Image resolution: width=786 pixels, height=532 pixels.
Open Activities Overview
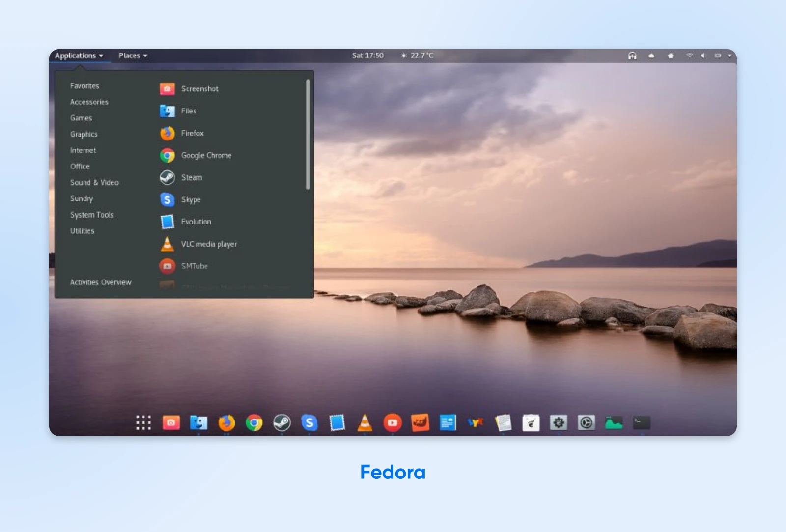[101, 282]
